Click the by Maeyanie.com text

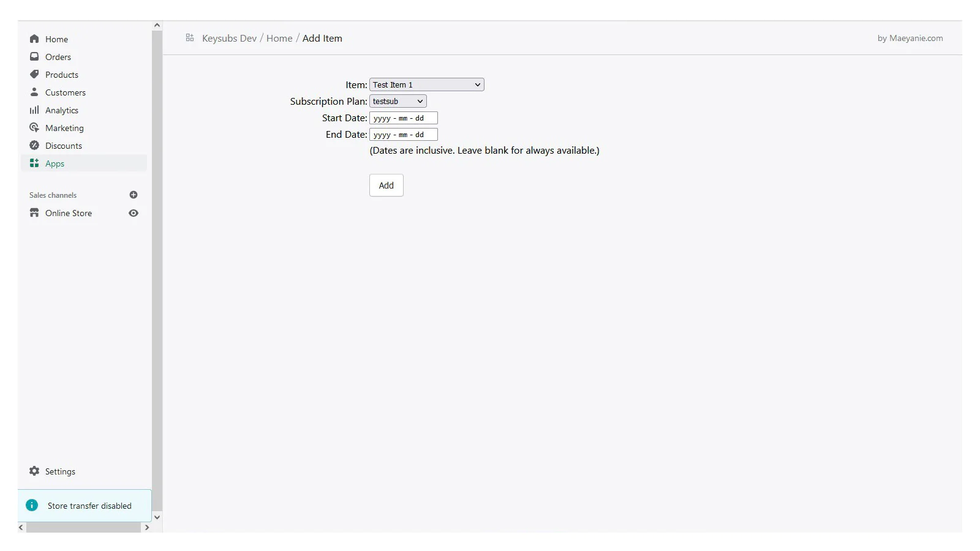point(910,38)
